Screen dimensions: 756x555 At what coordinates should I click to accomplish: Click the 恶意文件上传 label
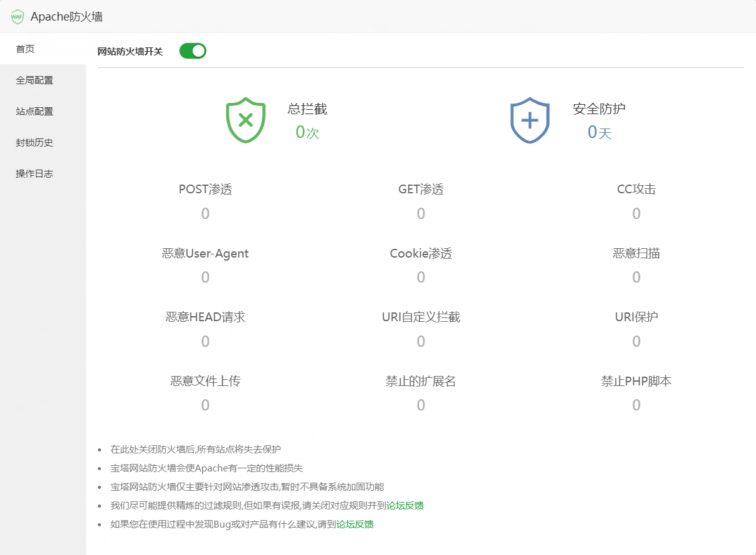pyautogui.click(x=205, y=381)
